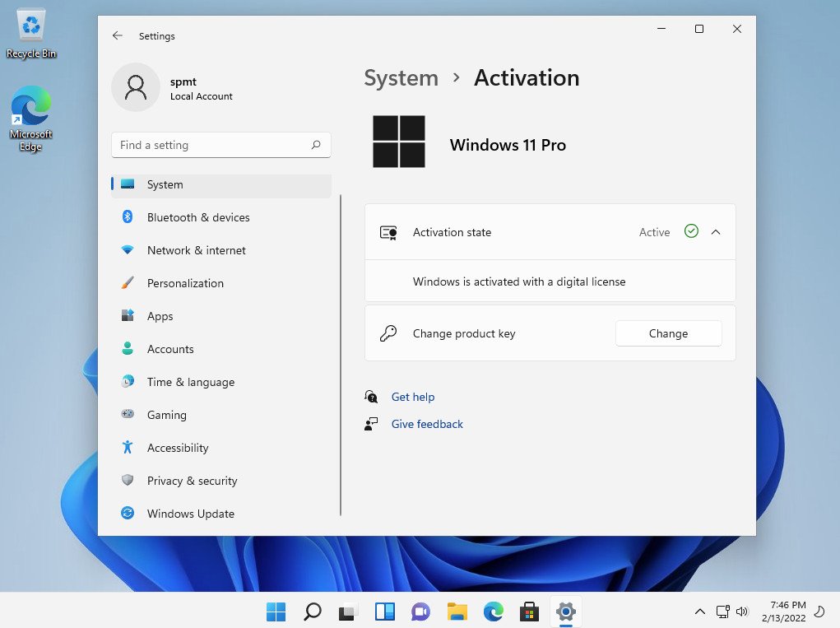The image size is (840, 628).
Task: Click the Give feedback person icon
Action: pos(371,425)
